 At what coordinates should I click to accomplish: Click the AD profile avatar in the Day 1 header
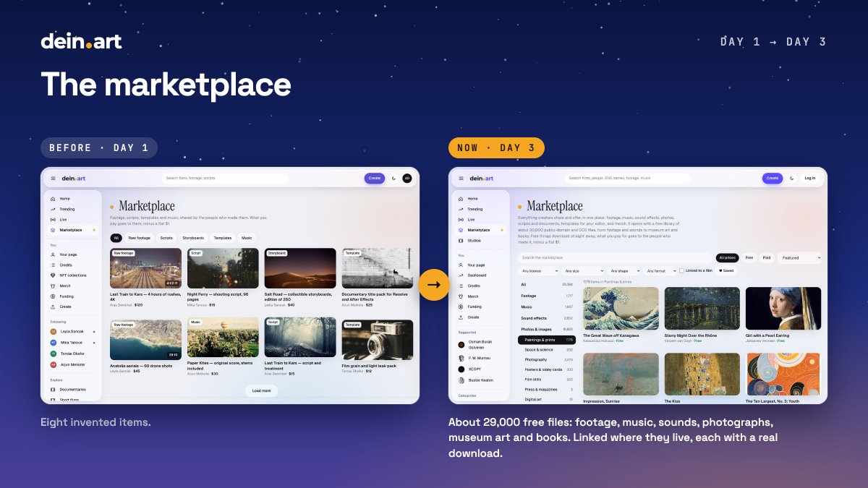[407, 178]
